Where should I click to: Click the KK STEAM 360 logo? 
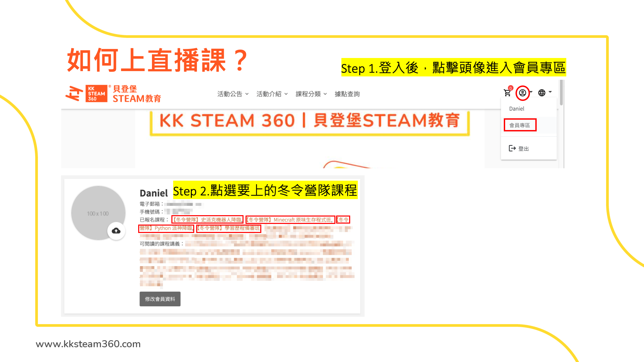tap(113, 94)
